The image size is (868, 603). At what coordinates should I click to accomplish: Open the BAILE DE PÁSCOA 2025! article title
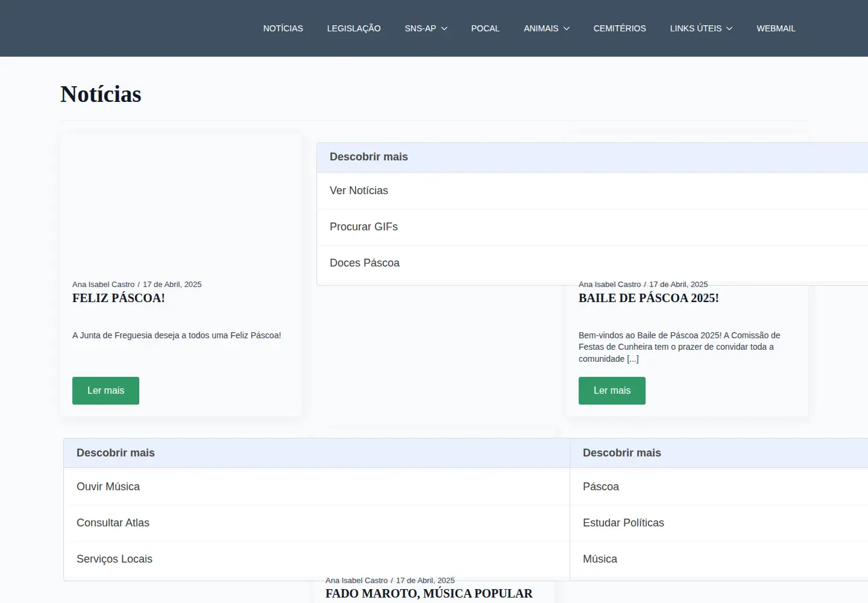tap(649, 298)
